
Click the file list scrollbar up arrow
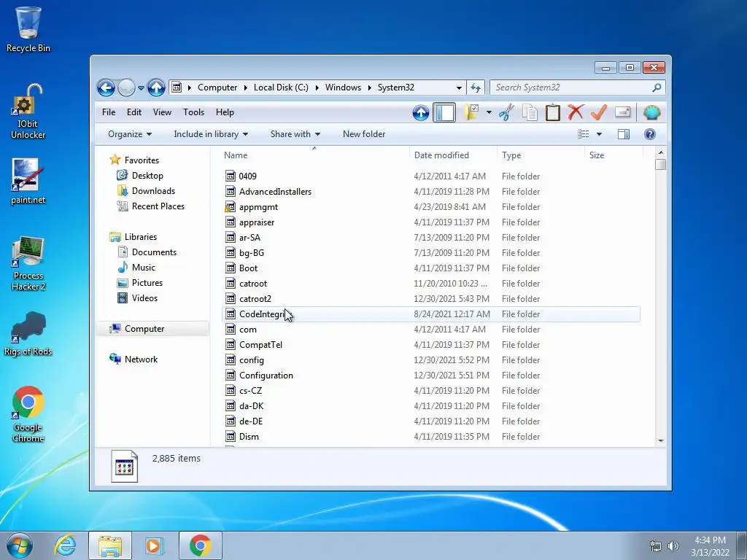(661, 153)
